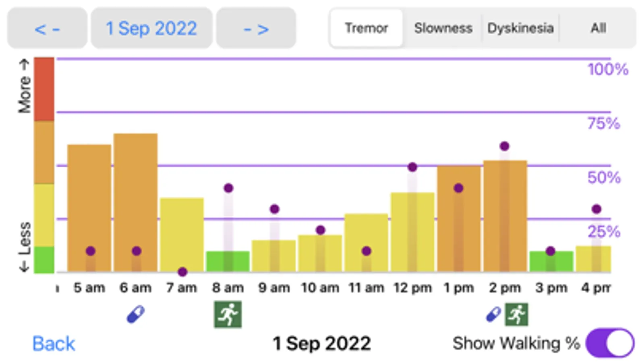Screen dimensions: 644x362
Task: Click the walking dot above 12 pm
Action: (x=412, y=167)
